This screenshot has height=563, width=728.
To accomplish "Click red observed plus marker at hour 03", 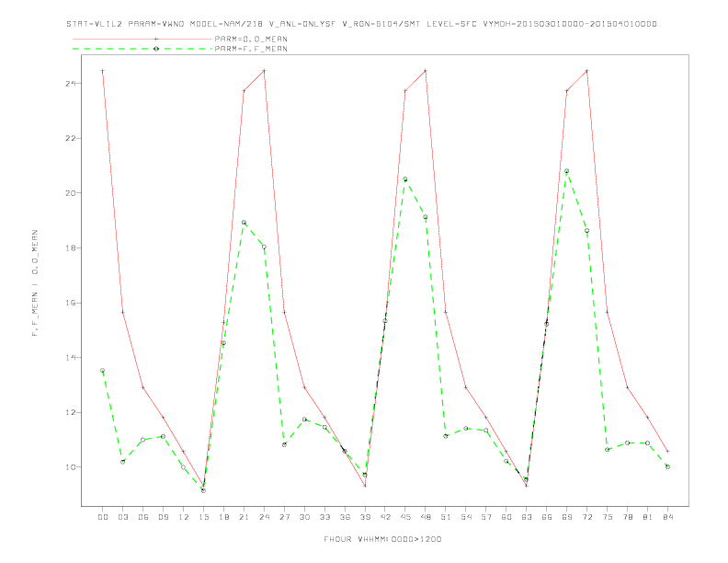I will pos(122,312).
